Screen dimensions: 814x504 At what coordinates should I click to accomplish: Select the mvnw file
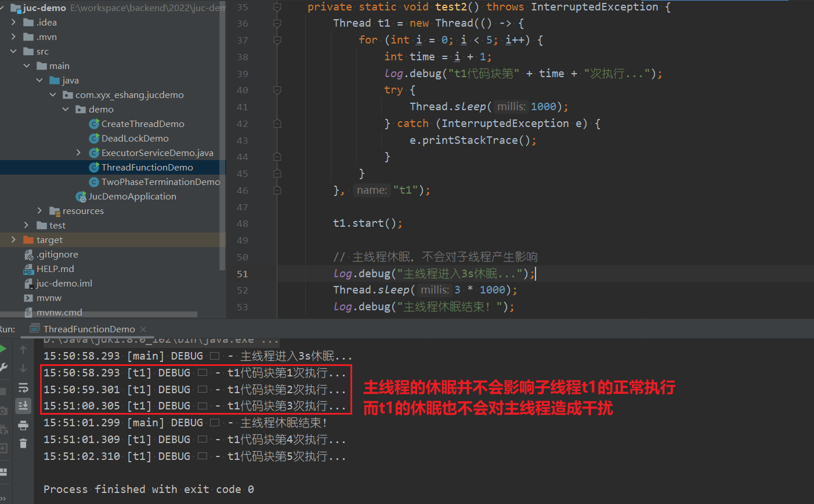click(x=49, y=298)
